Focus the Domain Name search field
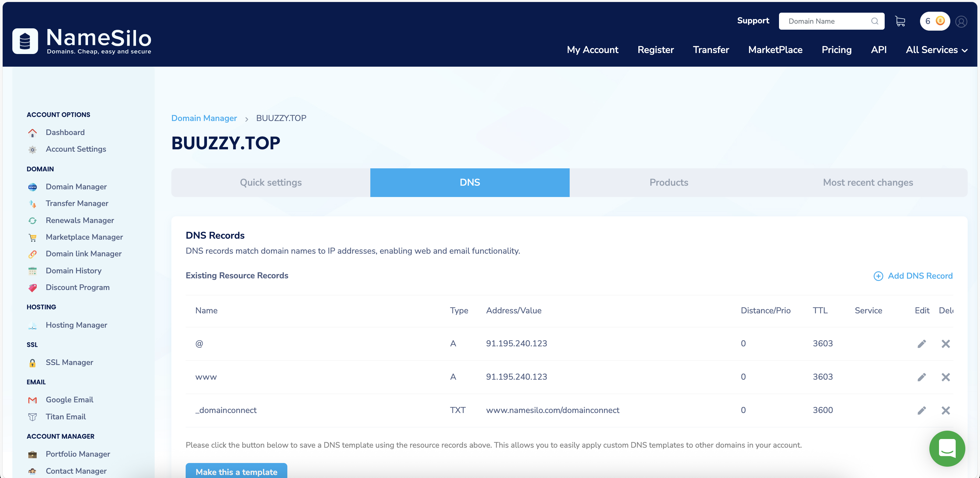 (831, 21)
